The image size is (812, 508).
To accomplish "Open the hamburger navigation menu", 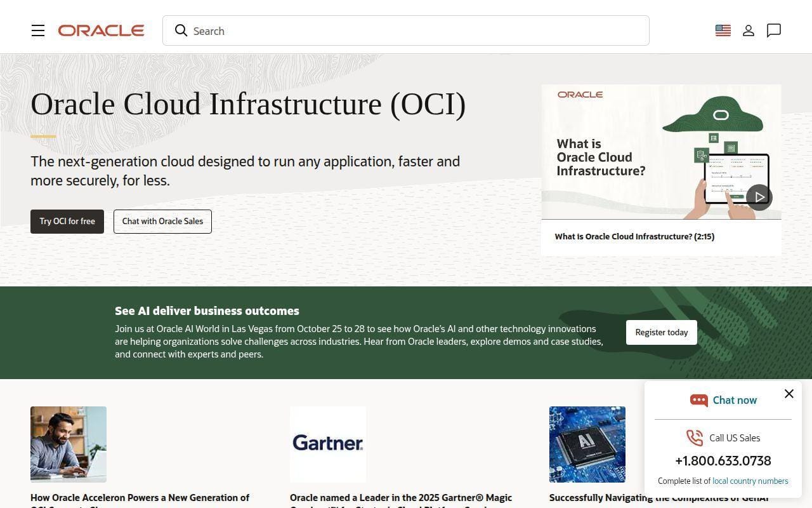I will 38,30.
